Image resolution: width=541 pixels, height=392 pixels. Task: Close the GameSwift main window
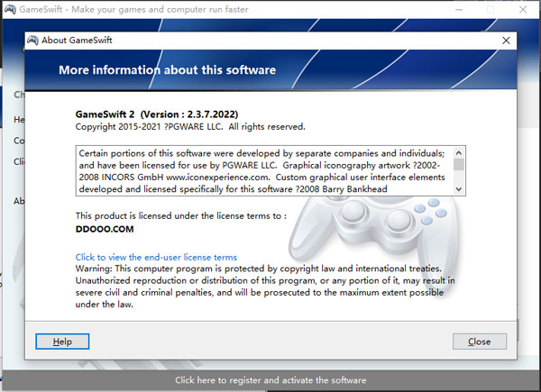point(523,9)
